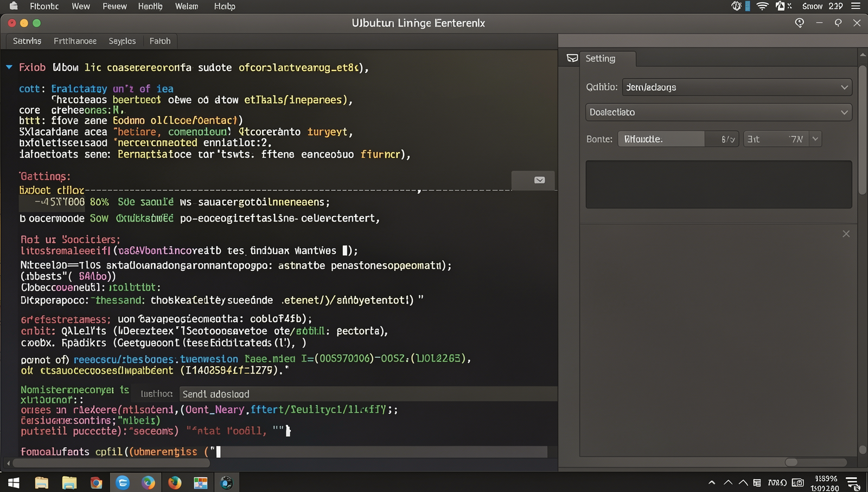
Task: Click the envelope icon above code divider
Action: 539,180
